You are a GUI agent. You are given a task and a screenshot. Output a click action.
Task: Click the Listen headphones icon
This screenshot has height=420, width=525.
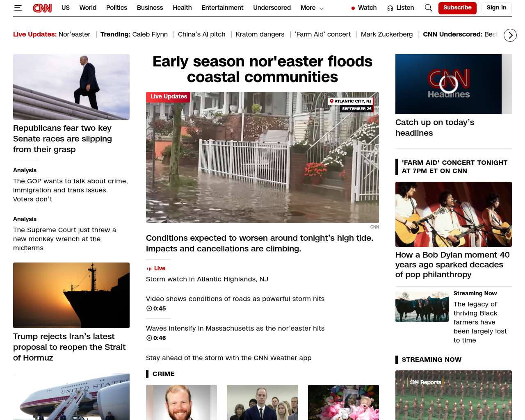[x=390, y=8]
